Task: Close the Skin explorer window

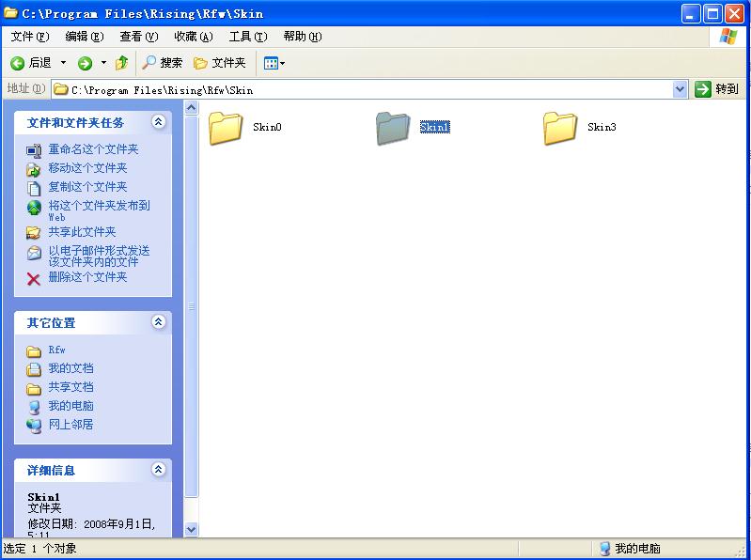Action: click(734, 13)
